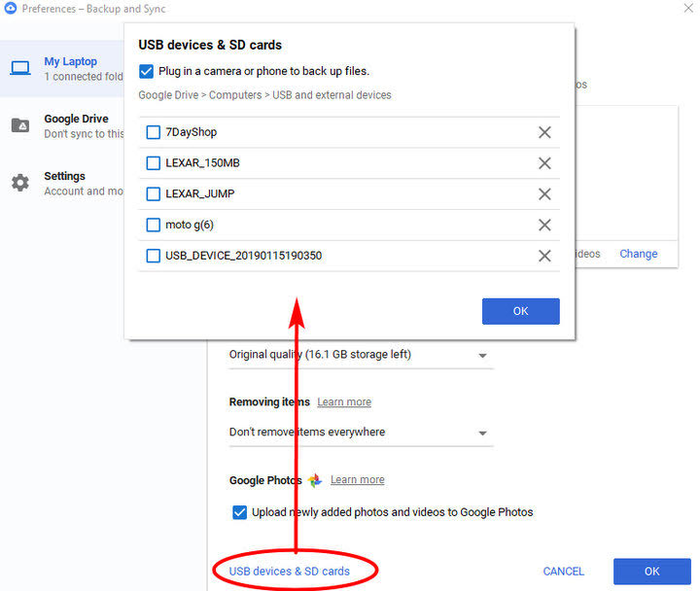
Task: Uncheck Upload newly added photos and videos
Action: [x=239, y=512]
